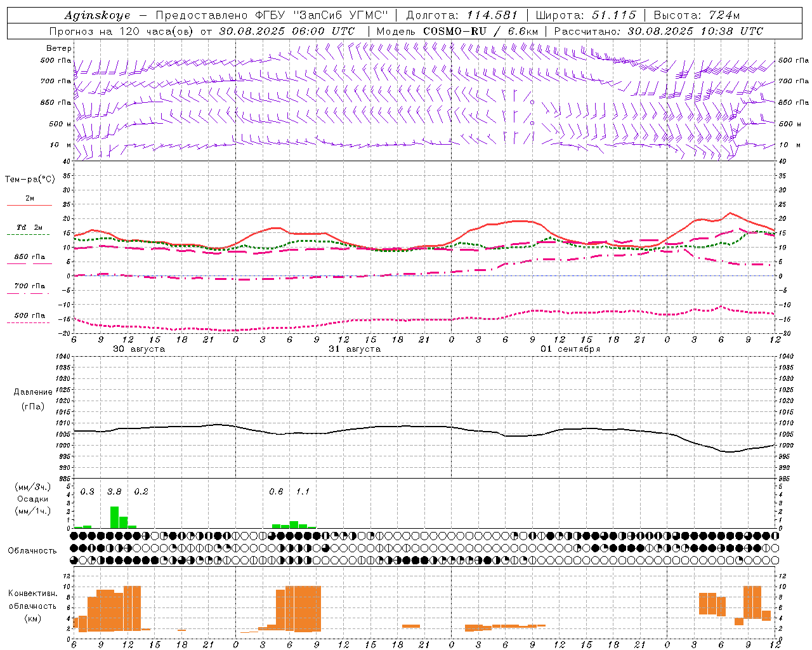
Task: Click the 850 гПа temperature legend entry
Action: (x=30, y=257)
